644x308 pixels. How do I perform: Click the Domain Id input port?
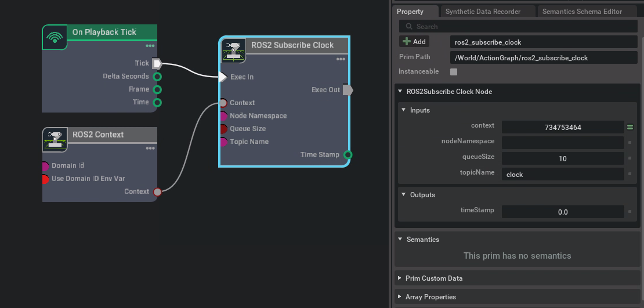[46, 166]
